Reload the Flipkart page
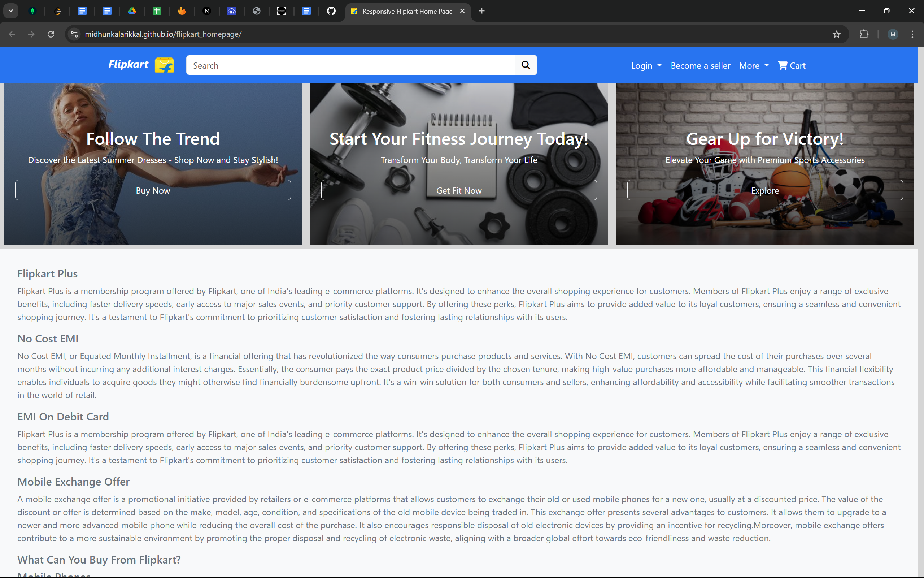 51,34
